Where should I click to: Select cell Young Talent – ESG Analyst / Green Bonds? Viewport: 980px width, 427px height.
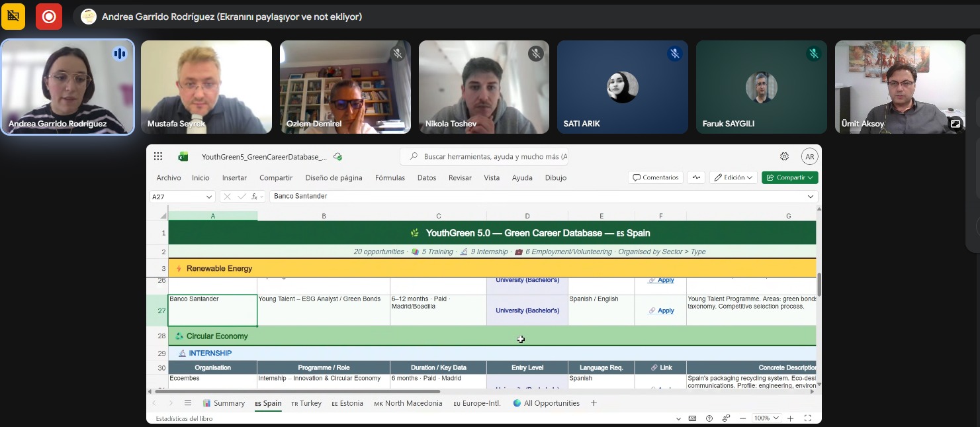point(324,310)
